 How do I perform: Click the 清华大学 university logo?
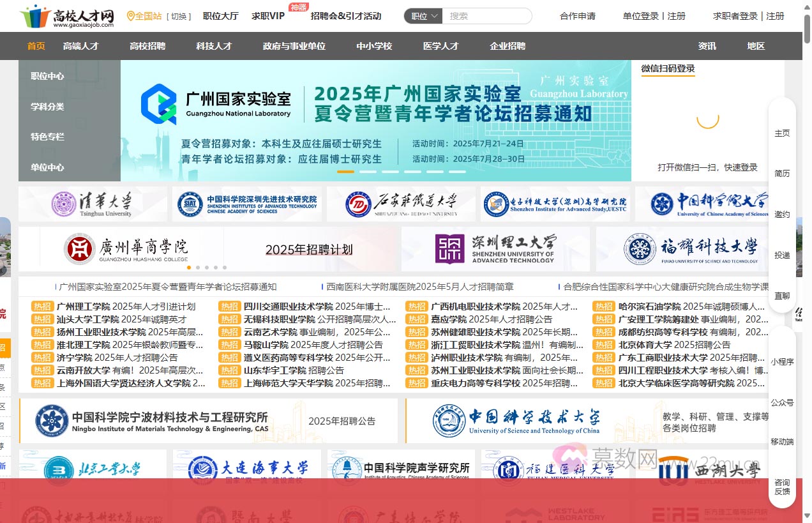click(93, 202)
